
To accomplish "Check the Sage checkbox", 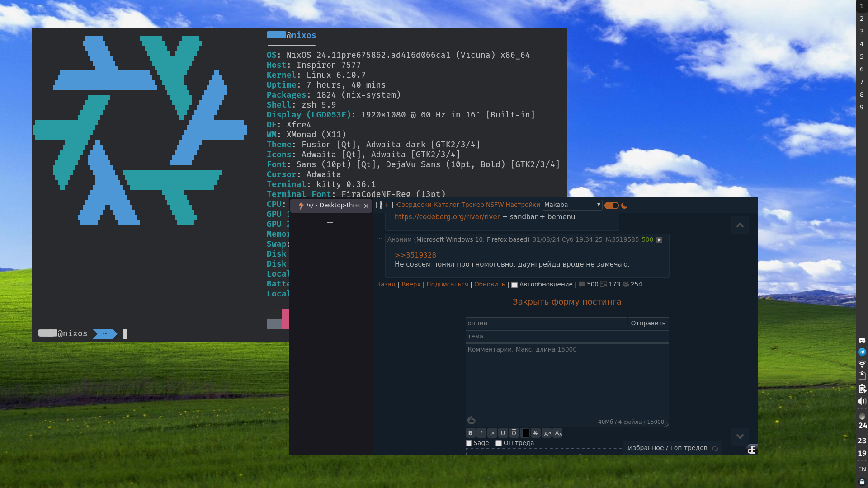I will point(469,443).
